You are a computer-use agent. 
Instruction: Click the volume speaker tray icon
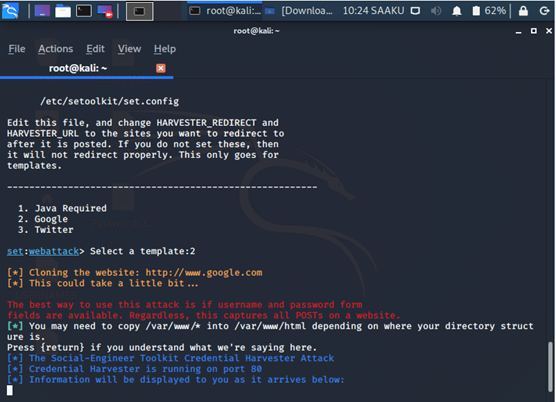[436, 11]
